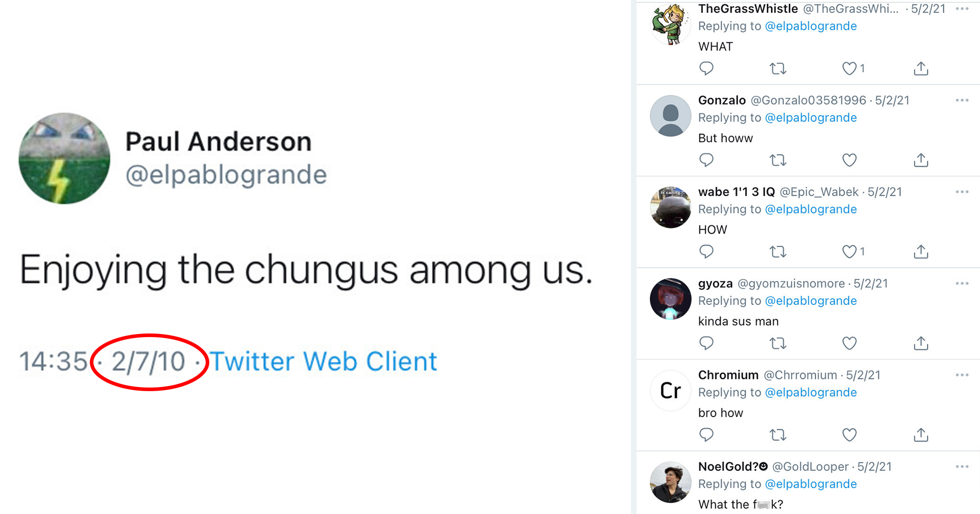Like gyoza's 'kinda sus man' reply
Image resolution: width=980 pixels, height=514 pixels.
tap(849, 343)
